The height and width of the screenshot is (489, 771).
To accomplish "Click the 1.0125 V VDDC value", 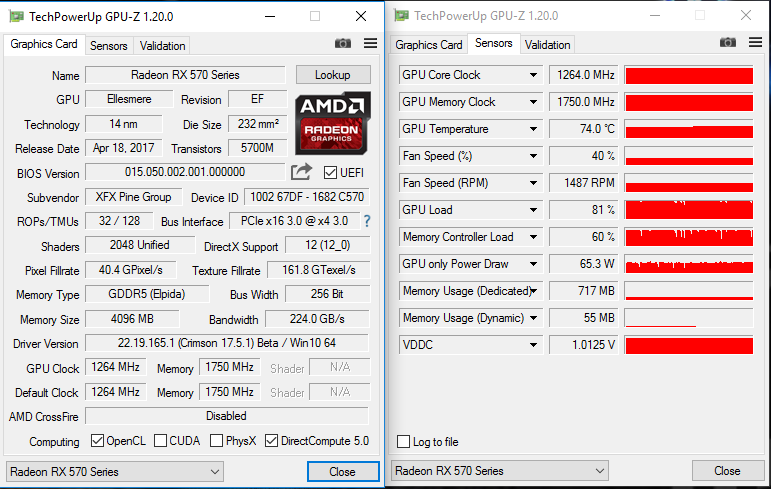I will pyautogui.click(x=583, y=345).
